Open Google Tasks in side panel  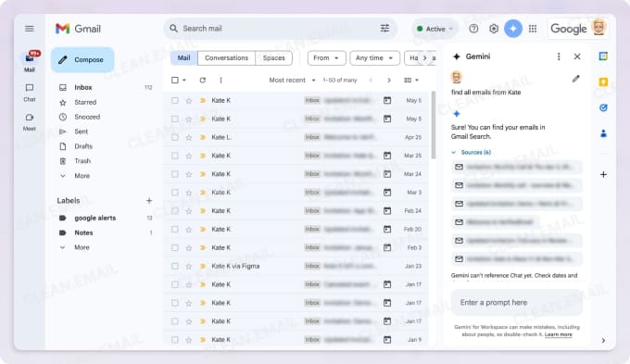point(603,107)
